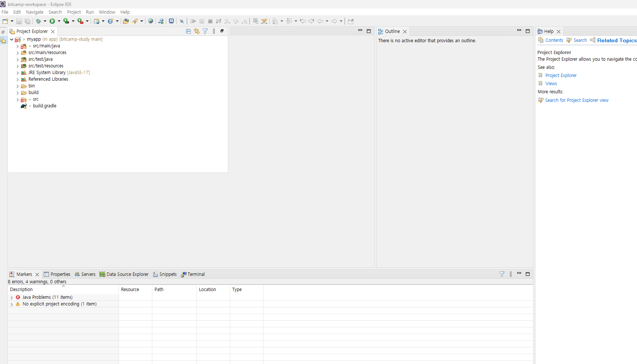Toggle Use Step Filters icon

pos(264,21)
